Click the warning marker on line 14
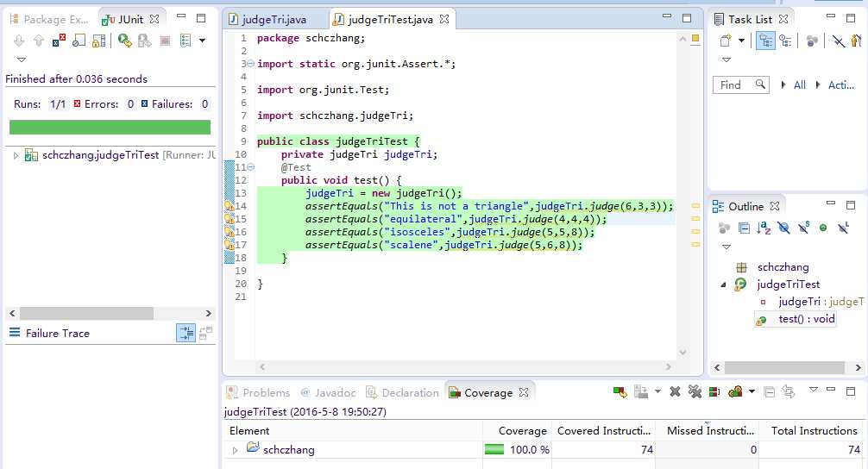This screenshot has width=868, height=469. tap(230, 206)
